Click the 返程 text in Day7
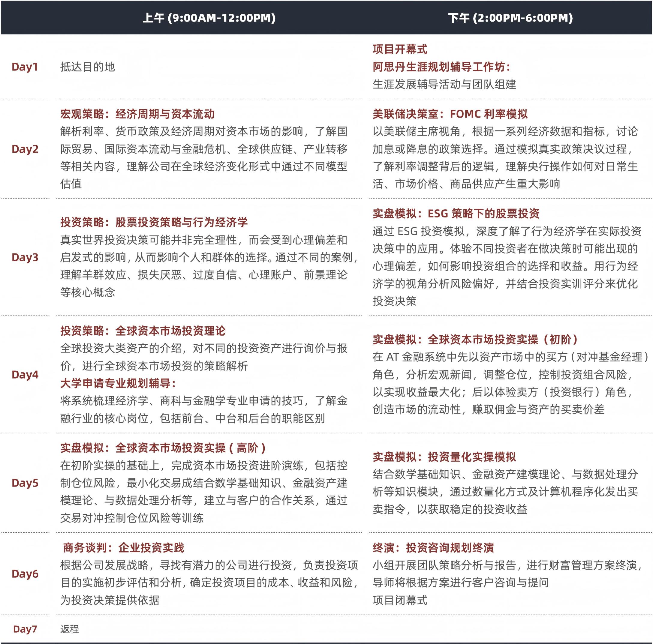653x644 pixels. [x=70, y=629]
